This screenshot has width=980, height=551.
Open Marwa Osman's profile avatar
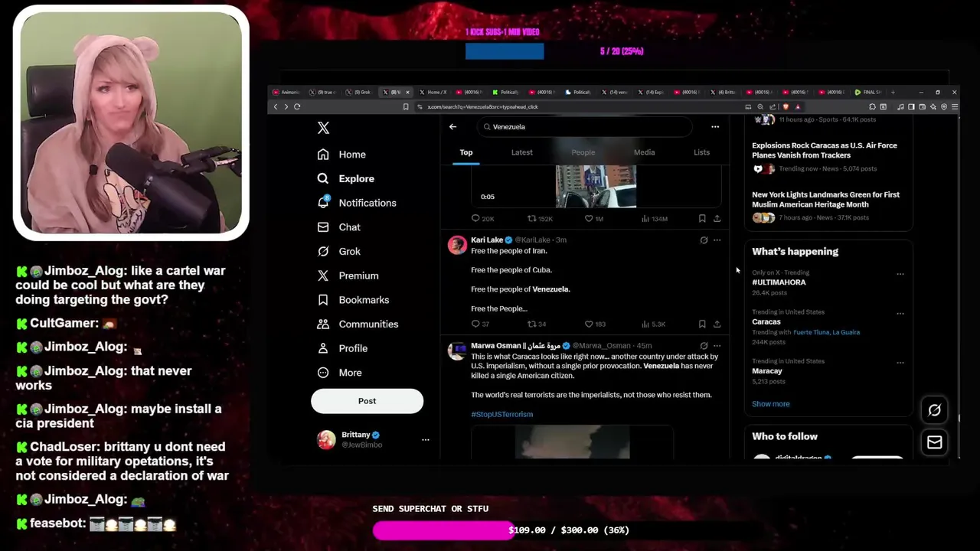pyautogui.click(x=457, y=350)
